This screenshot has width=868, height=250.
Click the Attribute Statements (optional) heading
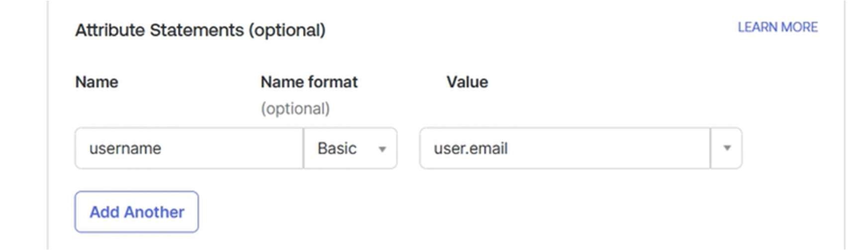tap(200, 30)
